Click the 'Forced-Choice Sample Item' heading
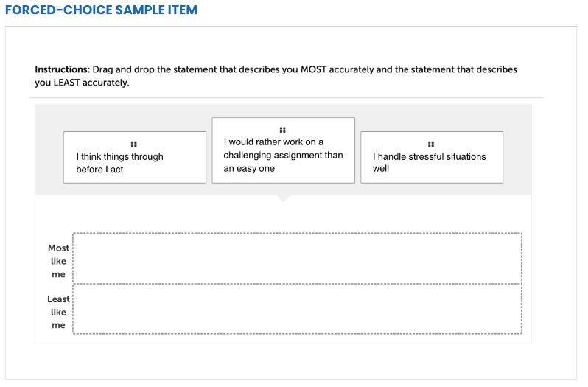Viewport: 588px width, 387px height. pos(101,10)
